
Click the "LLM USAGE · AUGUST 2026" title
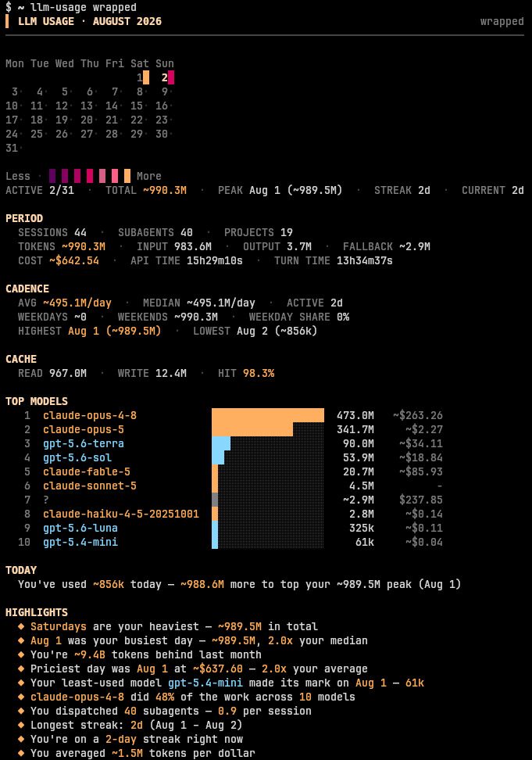pyautogui.click(x=90, y=21)
